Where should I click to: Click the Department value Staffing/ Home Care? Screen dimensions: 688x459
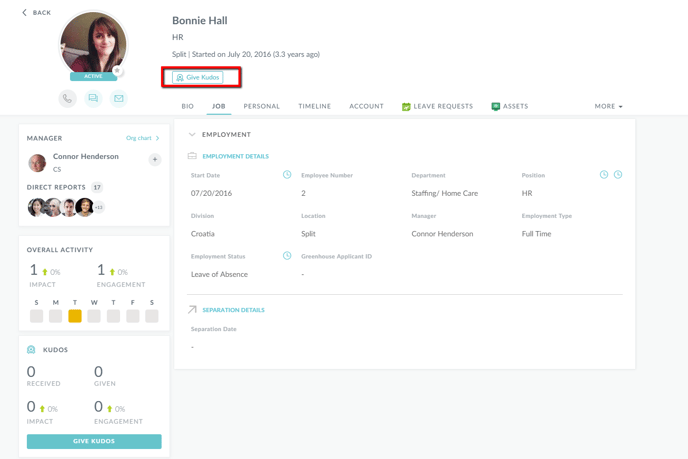coord(444,193)
